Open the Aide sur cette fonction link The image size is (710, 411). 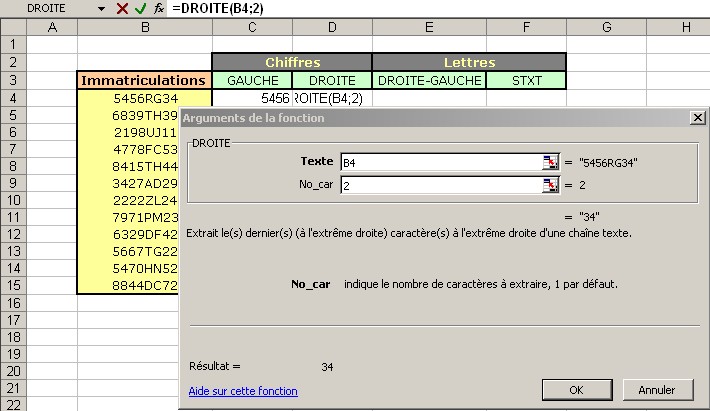pyautogui.click(x=242, y=391)
